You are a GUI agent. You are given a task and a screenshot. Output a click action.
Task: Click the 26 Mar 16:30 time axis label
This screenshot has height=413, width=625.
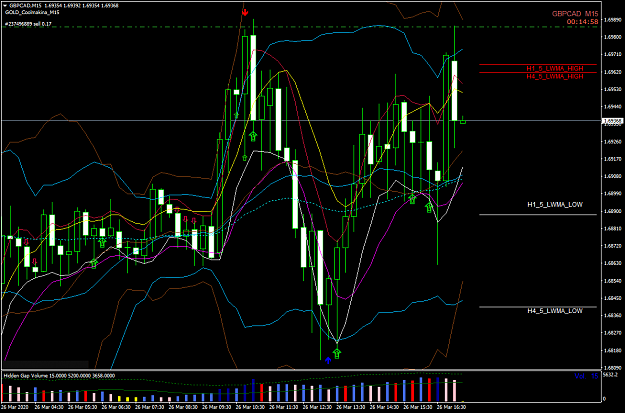[x=451, y=407]
